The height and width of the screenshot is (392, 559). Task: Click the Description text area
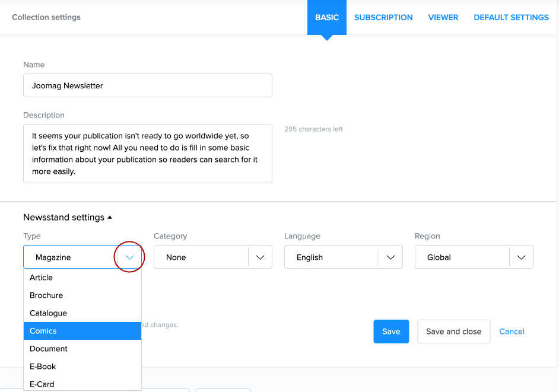[x=147, y=154]
